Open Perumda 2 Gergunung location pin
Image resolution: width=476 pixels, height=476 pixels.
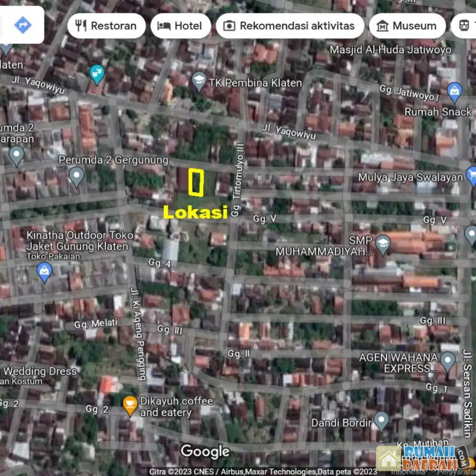[76, 176]
